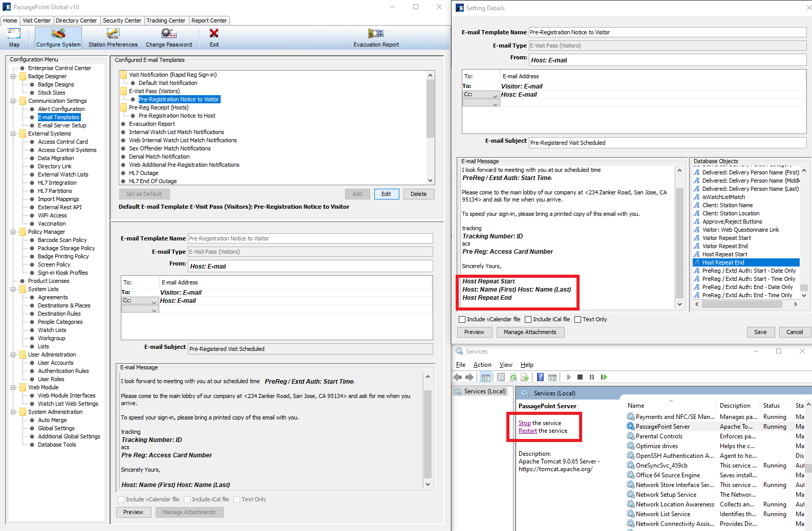Image resolution: width=812 pixels, height=531 pixels.
Task: Click the Edit button for templates
Action: coord(386,194)
